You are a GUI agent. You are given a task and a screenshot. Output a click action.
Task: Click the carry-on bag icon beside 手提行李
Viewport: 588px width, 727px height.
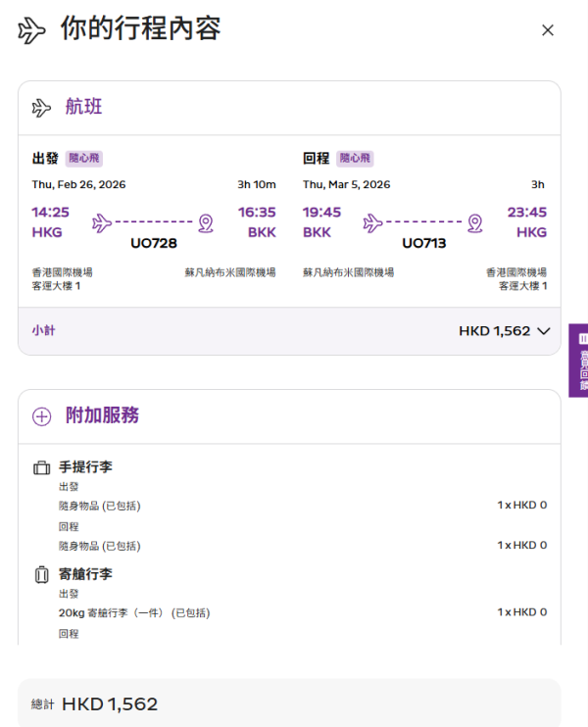coord(42,467)
